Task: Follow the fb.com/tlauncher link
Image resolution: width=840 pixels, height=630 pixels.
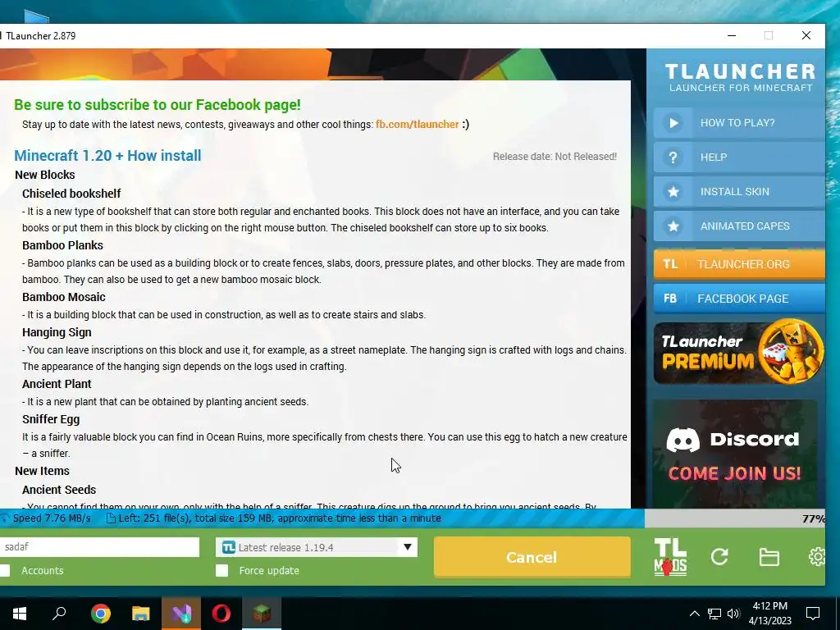Action: (417, 125)
